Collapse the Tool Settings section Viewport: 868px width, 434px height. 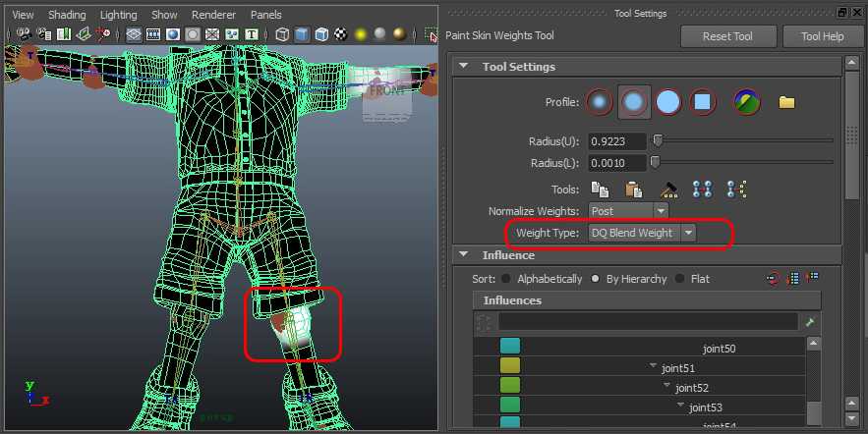tap(464, 67)
